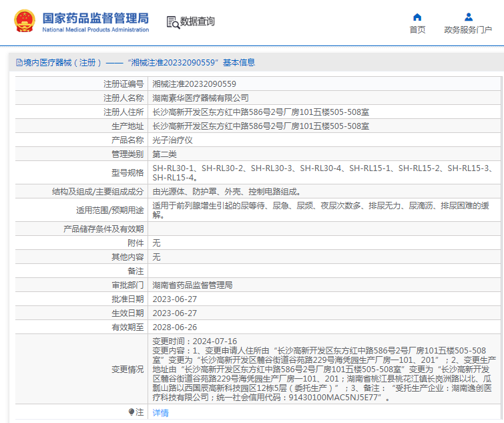This screenshot has width=504, height=423.
Task: Click the 型号规格 row label
Action: [x=128, y=172]
